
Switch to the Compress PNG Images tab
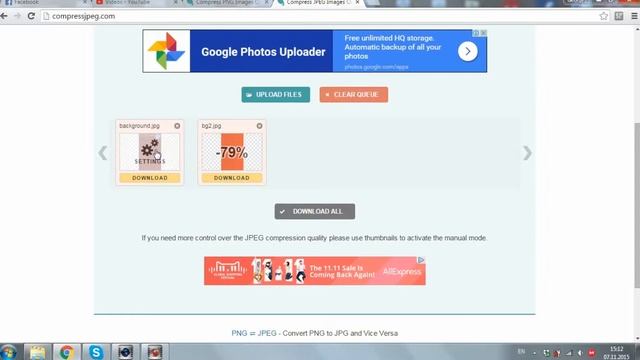coord(227,2)
